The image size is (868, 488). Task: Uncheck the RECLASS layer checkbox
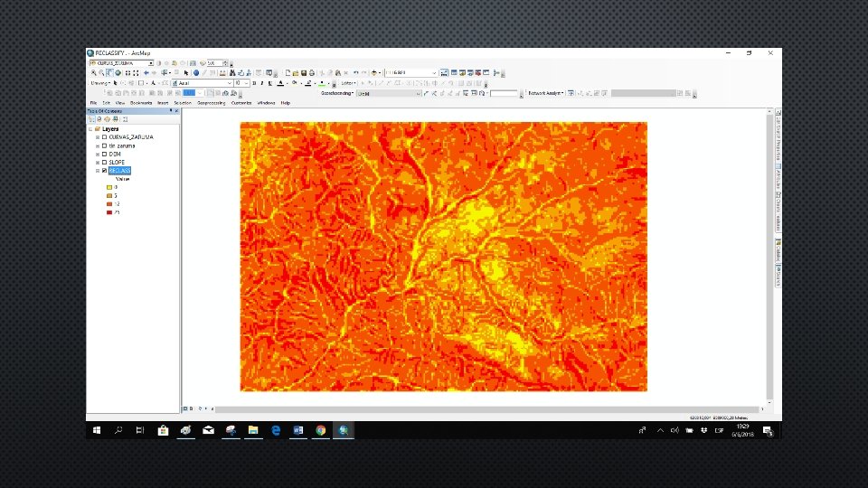click(x=104, y=171)
